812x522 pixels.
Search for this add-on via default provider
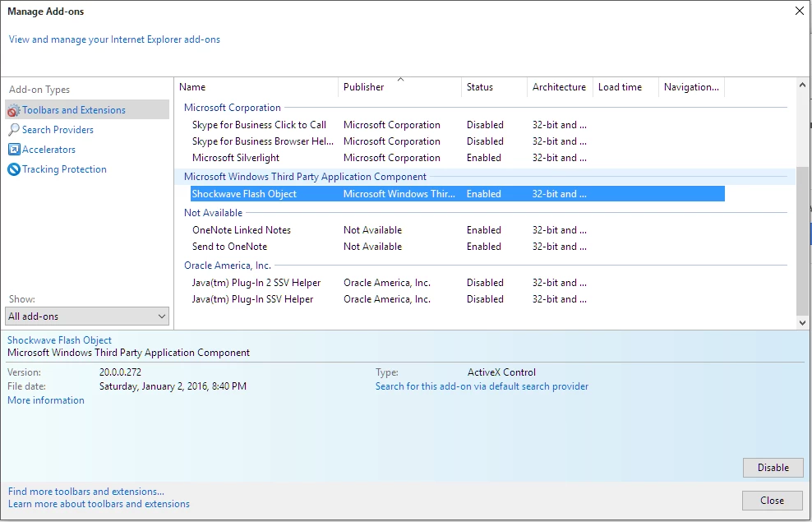482,386
